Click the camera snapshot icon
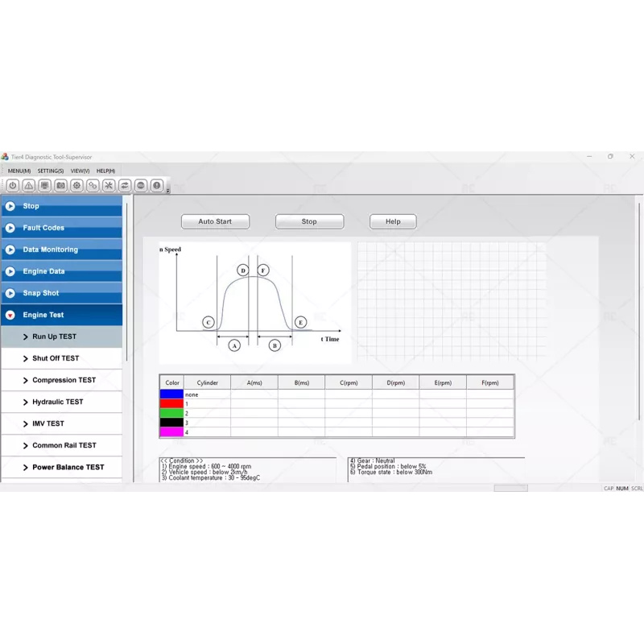 pyautogui.click(x=60, y=185)
